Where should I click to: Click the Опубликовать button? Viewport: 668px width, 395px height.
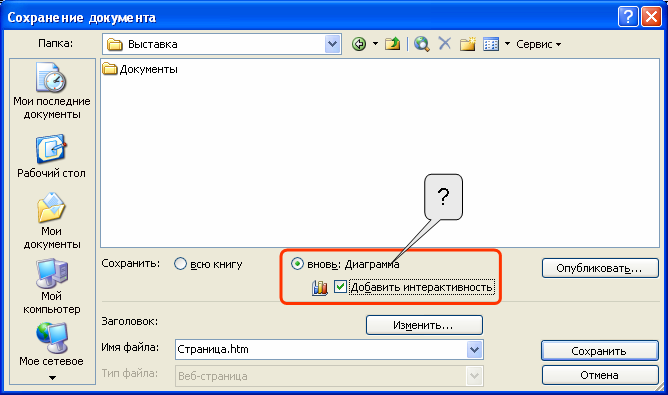pyautogui.click(x=600, y=268)
